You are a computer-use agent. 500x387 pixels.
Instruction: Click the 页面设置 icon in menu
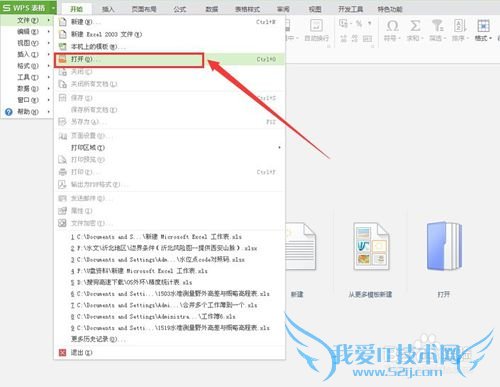point(63,136)
